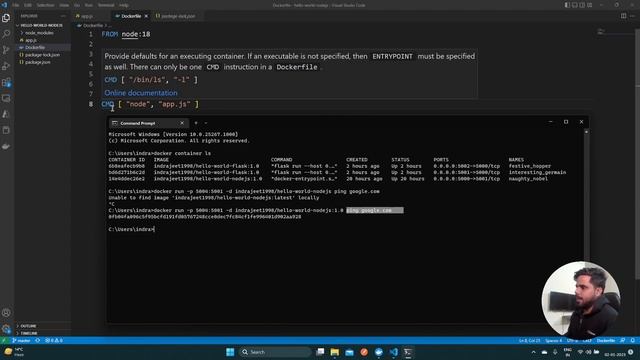This screenshot has width=640, height=360.
Task: Change Spaces indentation setting in status bar
Action: tap(553, 340)
